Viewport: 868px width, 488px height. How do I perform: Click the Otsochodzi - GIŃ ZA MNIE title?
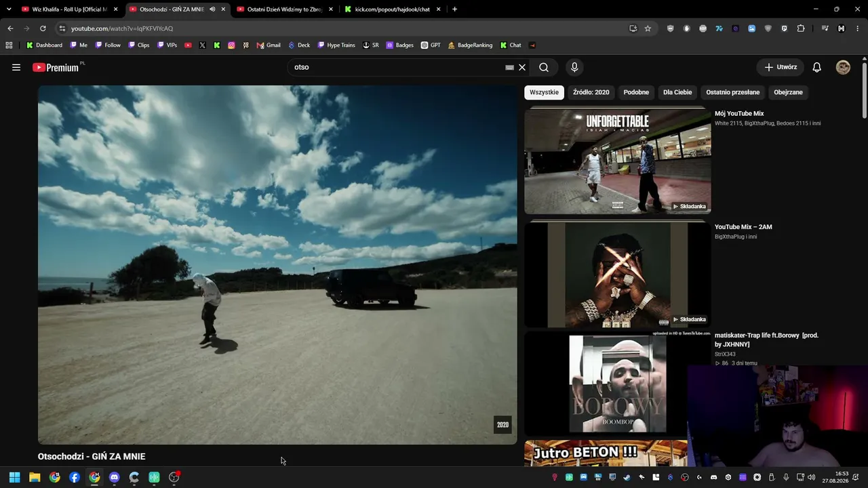[92, 457]
